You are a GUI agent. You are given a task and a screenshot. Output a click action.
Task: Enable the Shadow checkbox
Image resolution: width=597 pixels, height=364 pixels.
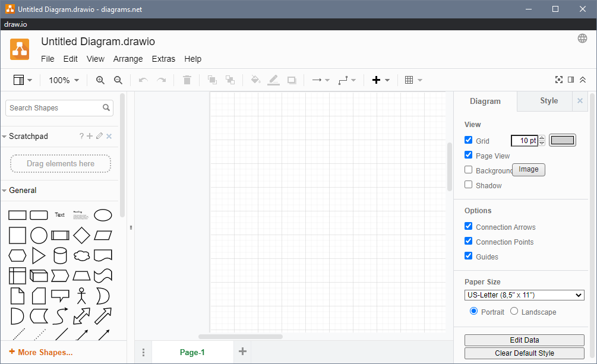point(469,185)
